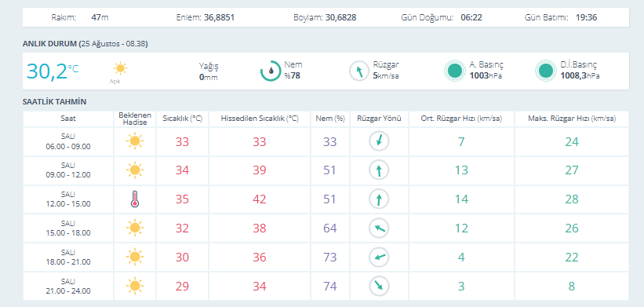Click the current weather sun icon labeled Açık
Viewport: 644px width, 307px height.
tap(120, 68)
